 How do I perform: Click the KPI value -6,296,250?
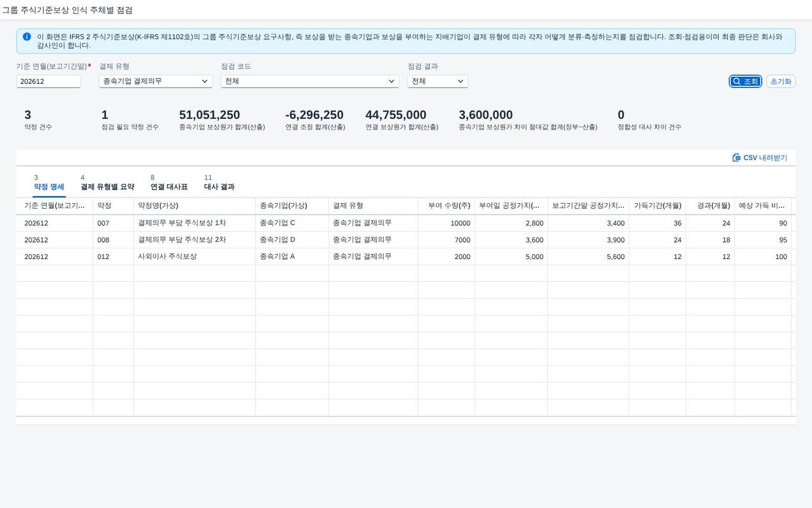coord(315,115)
